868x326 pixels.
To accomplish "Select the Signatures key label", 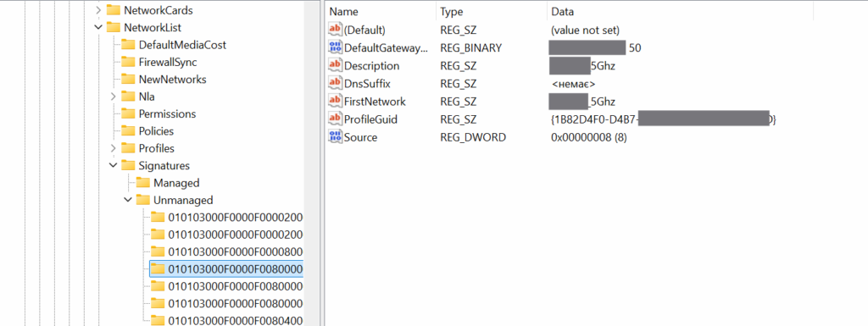I will [164, 165].
